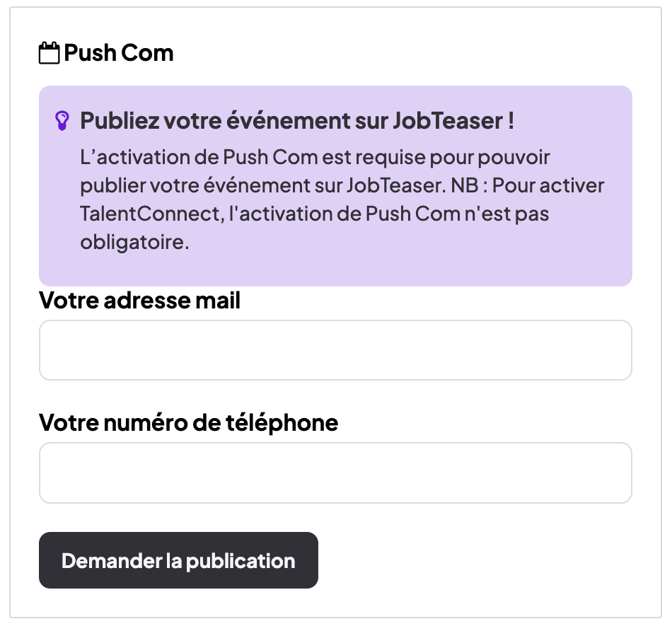Click the calendar icon beside Push Com
This screenshot has width=672, height=631.
pos(49,54)
